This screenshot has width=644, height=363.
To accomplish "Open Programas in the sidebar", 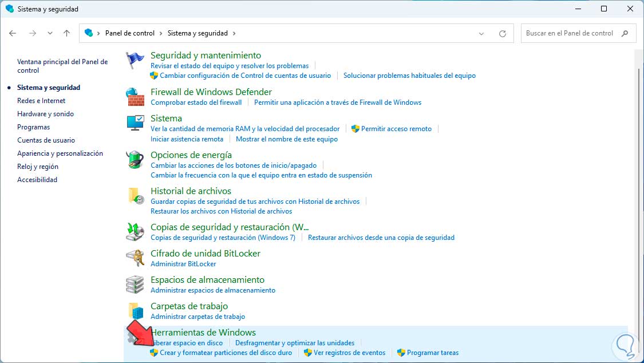I will pyautogui.click(x=33, y=127).
